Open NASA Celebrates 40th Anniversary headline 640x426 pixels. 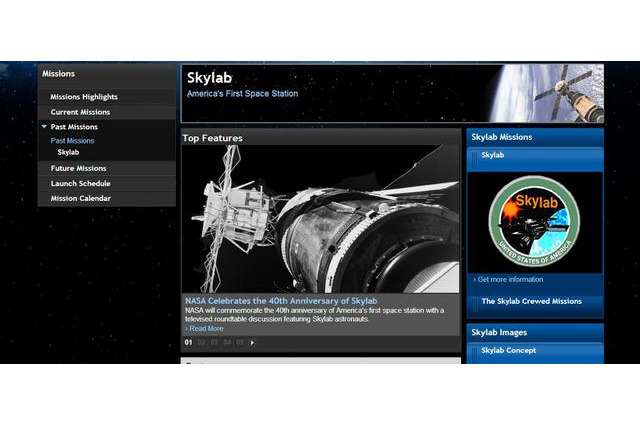click(281, 301)
